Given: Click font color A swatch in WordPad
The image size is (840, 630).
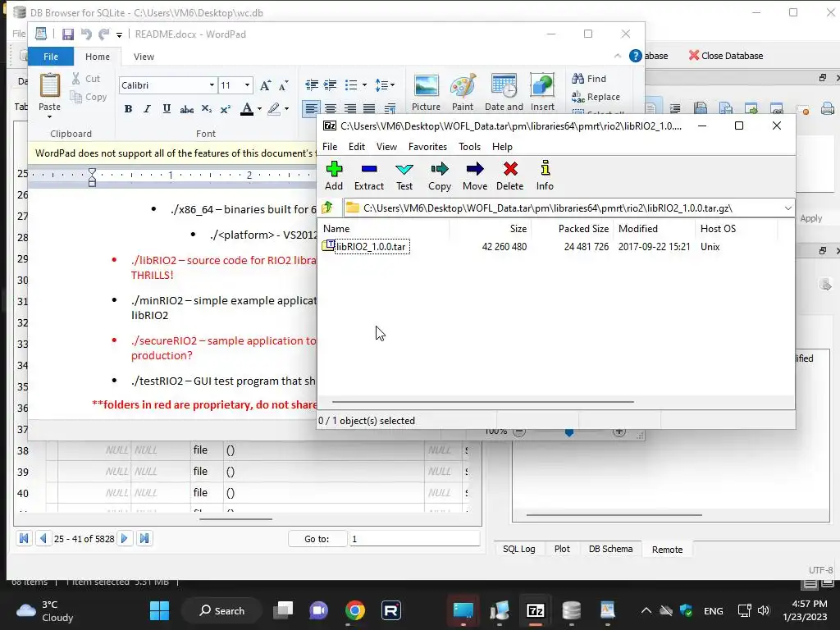Looking at the screenshot, I should [x=247, y=109].
